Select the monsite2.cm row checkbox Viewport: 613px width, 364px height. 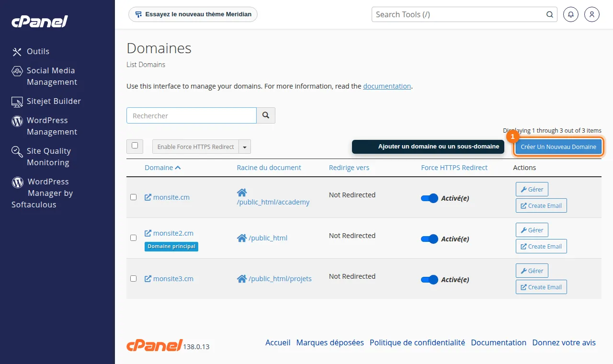[134, 238]
